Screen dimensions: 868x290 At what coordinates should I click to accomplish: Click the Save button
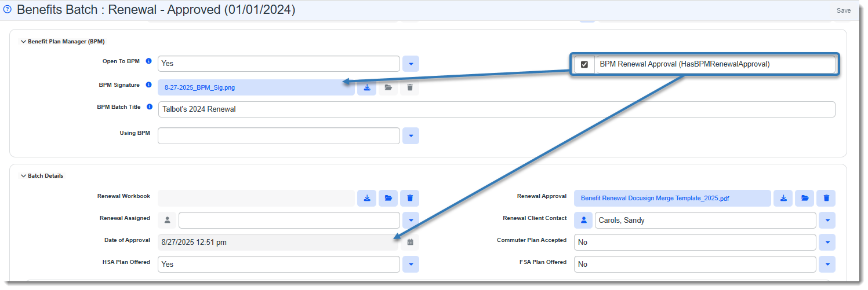click(x=844, y=10)
